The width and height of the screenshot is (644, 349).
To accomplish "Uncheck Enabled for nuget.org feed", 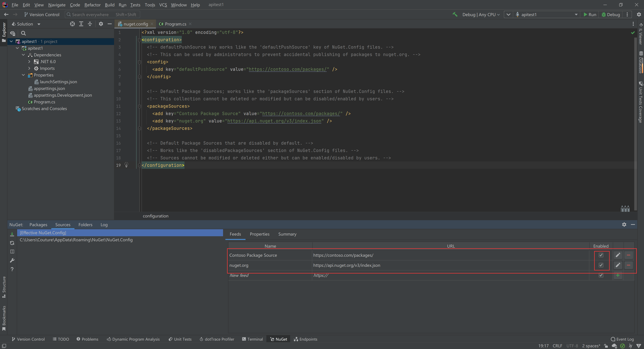I will [x=601, y=265].
